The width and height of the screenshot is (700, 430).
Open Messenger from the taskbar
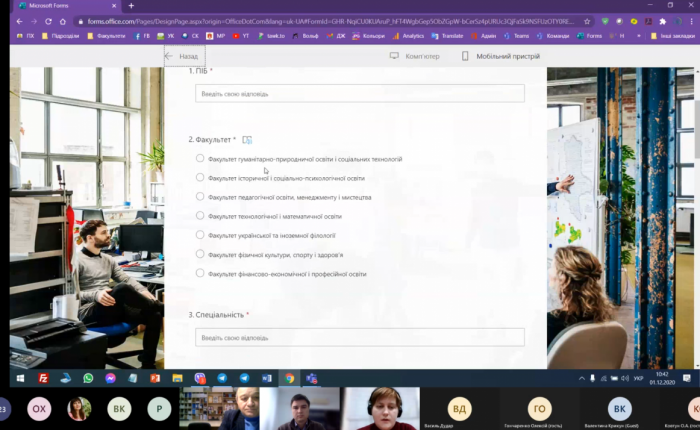(x=110, y=379)
